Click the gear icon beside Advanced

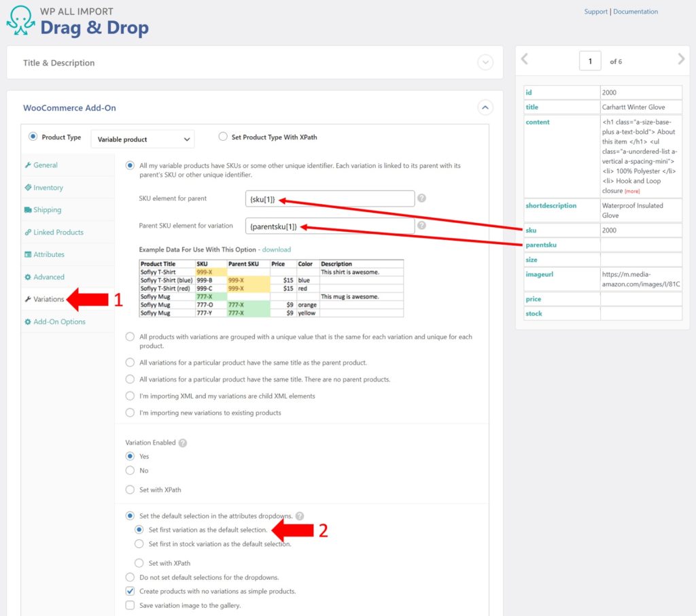(28, 277)
